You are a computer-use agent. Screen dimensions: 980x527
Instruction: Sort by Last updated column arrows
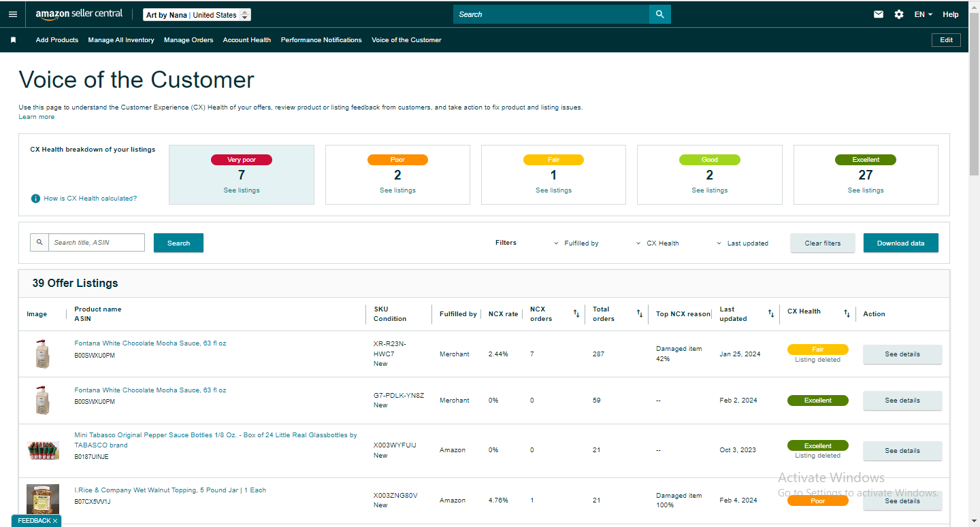pos(771,313)
